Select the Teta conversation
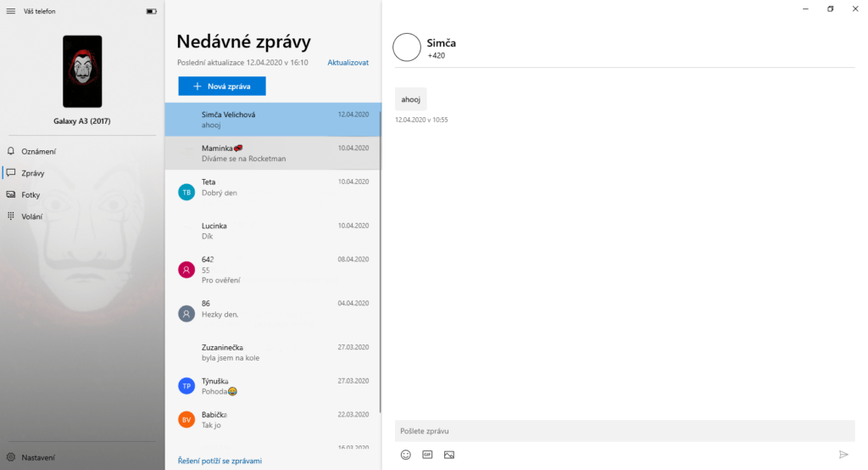The width and height of the screenshot is (868, 470). [271, 187]
